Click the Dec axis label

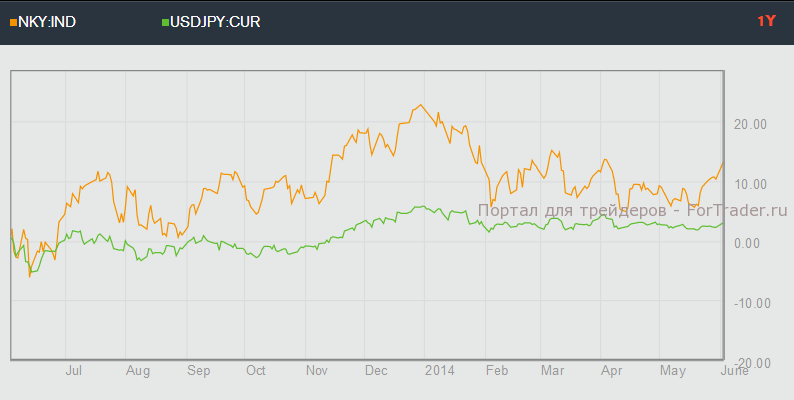[x=377, y=371]
